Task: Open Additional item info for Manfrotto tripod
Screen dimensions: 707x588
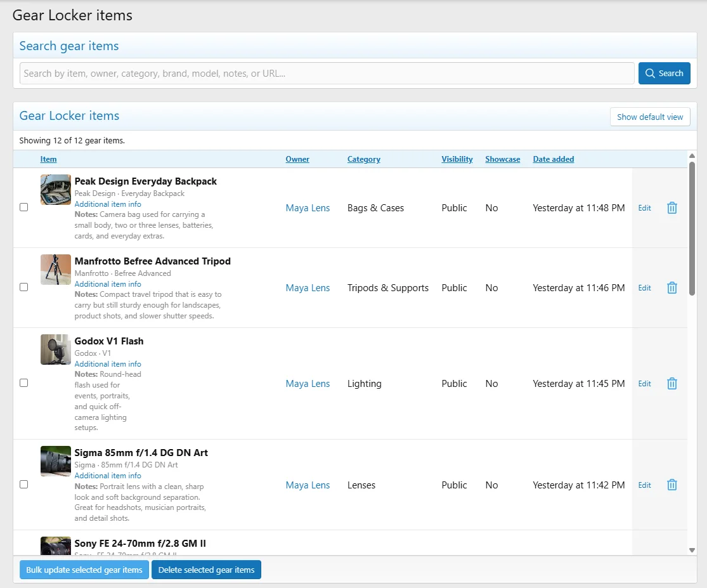Action: point(108,284)
